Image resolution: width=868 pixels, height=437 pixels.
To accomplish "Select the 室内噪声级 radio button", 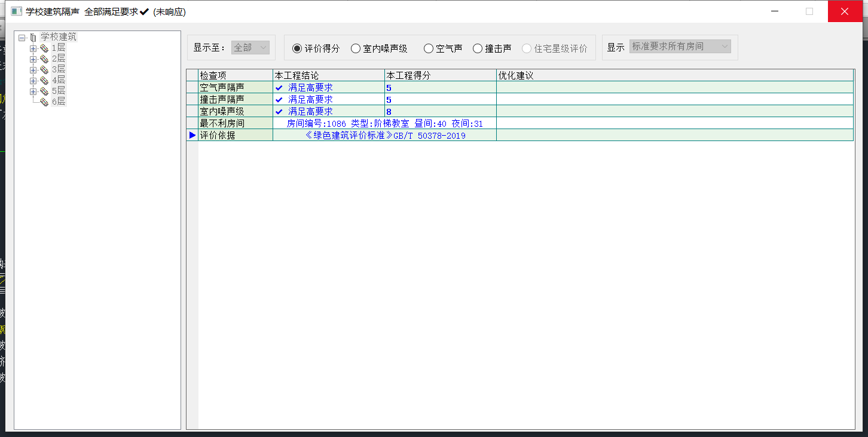I will click(356, 48).
